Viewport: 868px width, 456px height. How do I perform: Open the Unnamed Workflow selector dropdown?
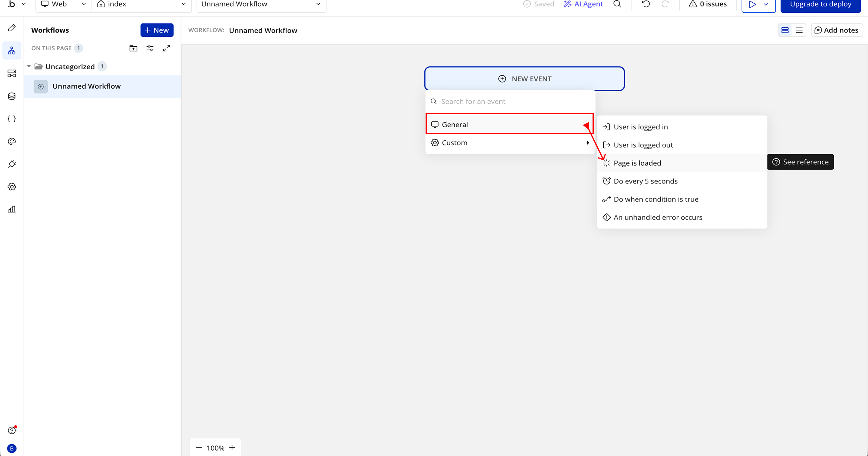[261, 4]
